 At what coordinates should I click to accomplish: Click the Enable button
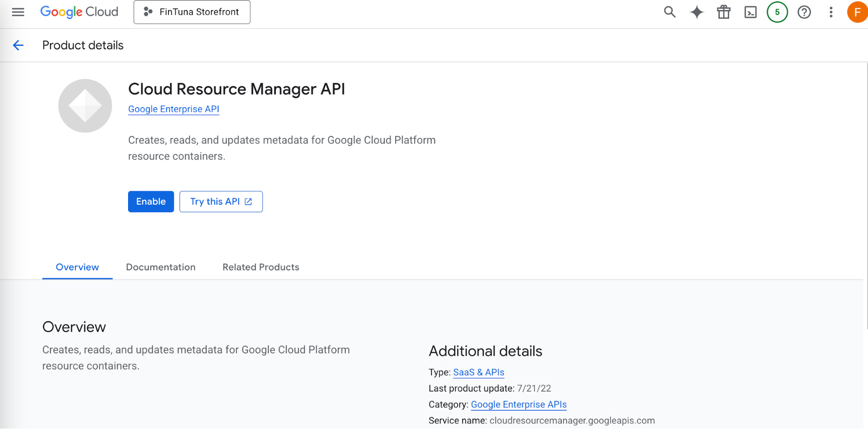point(151,202)
